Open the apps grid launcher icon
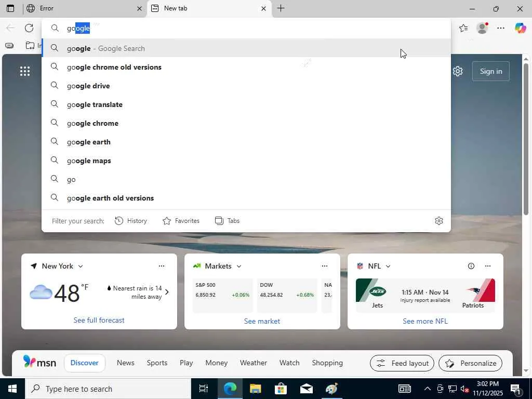Viewport: 532px width, 399px height. point(25,71)
